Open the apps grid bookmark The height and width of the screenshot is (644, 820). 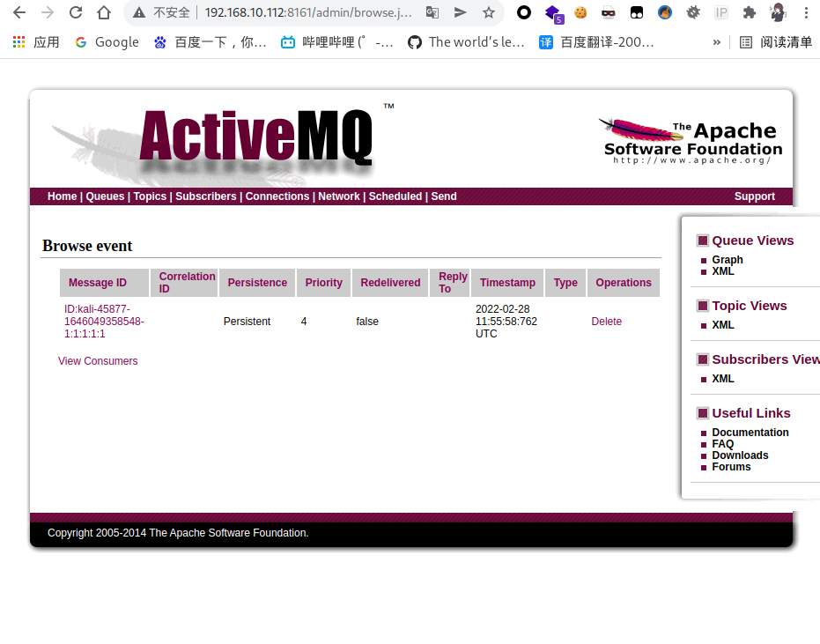(x=35, y=42)
